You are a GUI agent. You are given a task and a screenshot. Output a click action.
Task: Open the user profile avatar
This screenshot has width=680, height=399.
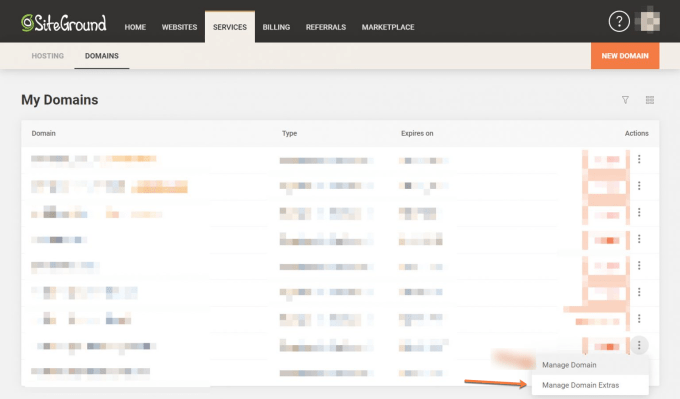point(647,20)
